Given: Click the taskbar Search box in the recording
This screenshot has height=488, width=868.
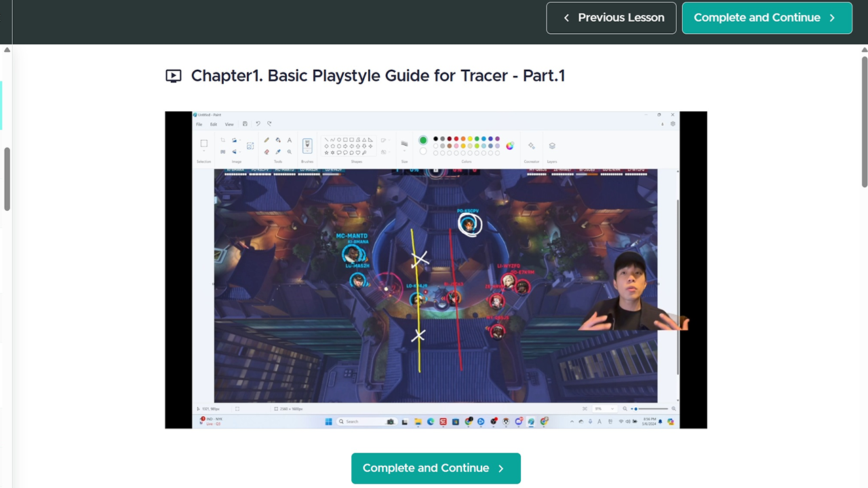Looking at the screenshot, I should [x=367, y=422].
